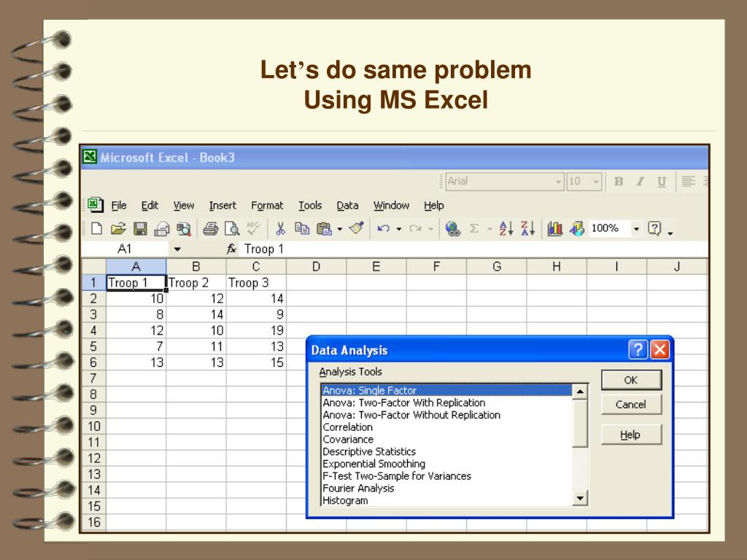
Task: Expand the Arial font name dropdown
Action: tap(559, 181)
